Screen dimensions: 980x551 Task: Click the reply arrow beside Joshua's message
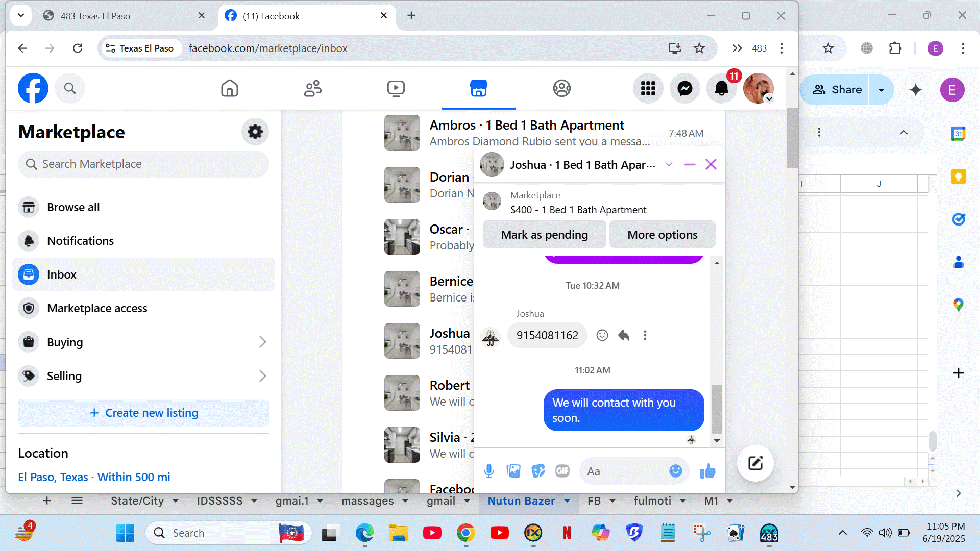pos(624,335)
